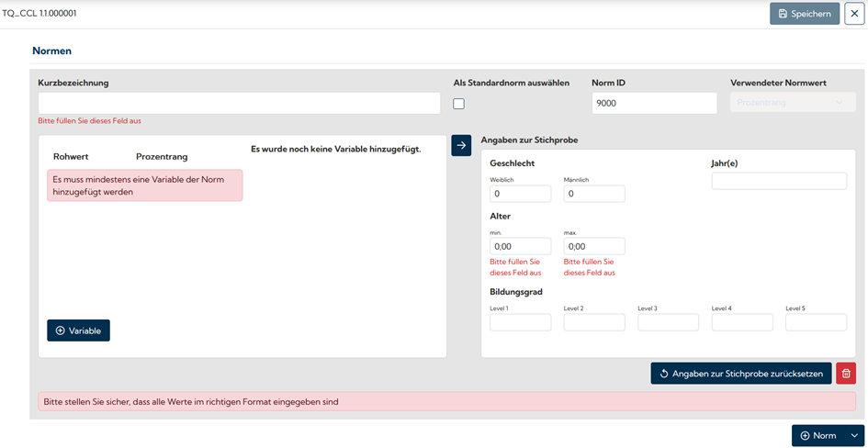Click the Speichern save button
The image size is (868, 448).
tap(805, 14)
